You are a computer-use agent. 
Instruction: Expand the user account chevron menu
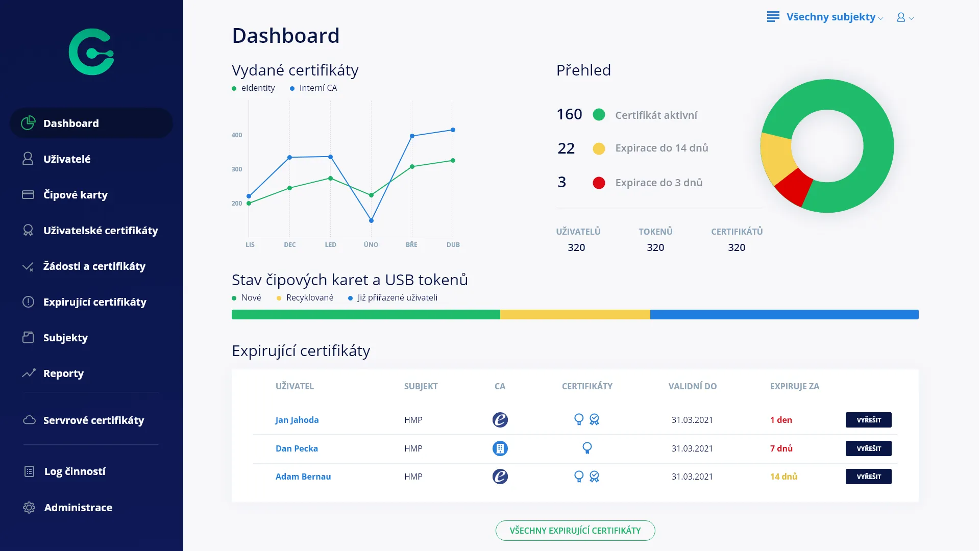pos(912,18)
